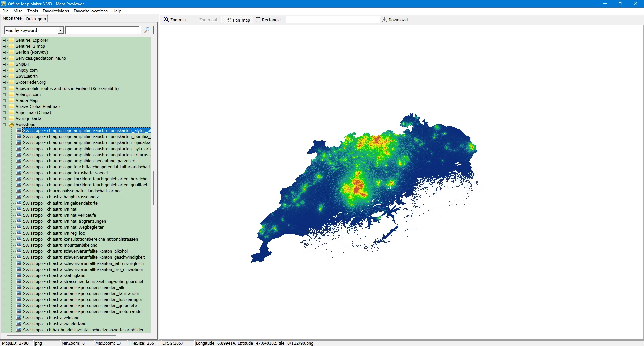Image resolution: width=644 pixels, height=346 pixels.
Task: Click the search magnifier button
Action: click(147, 30)
